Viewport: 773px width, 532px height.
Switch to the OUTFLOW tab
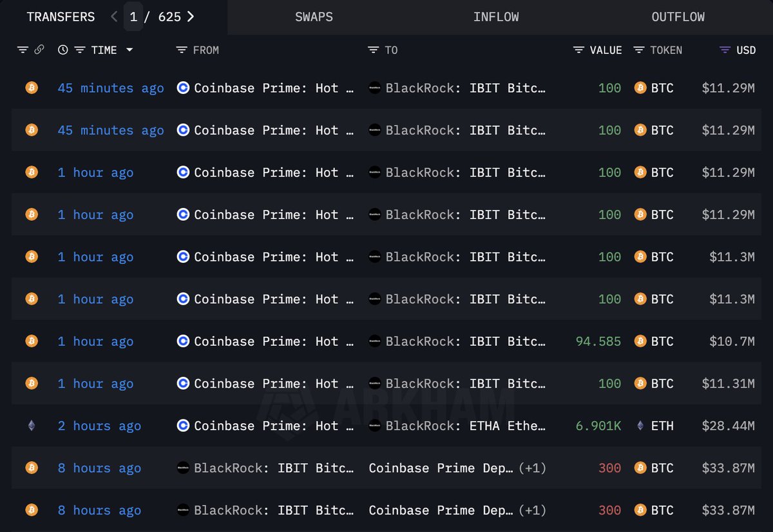[678, 17]
